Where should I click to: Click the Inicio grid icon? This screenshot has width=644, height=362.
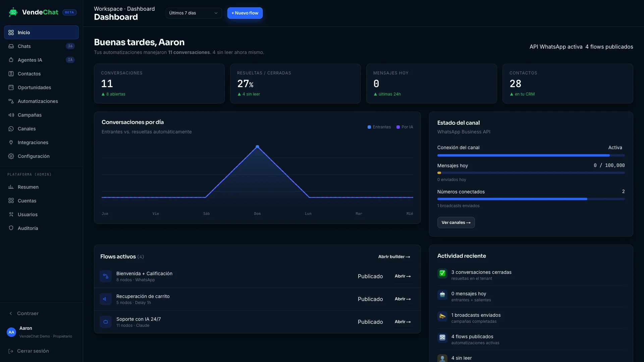(x=11, y=33)
